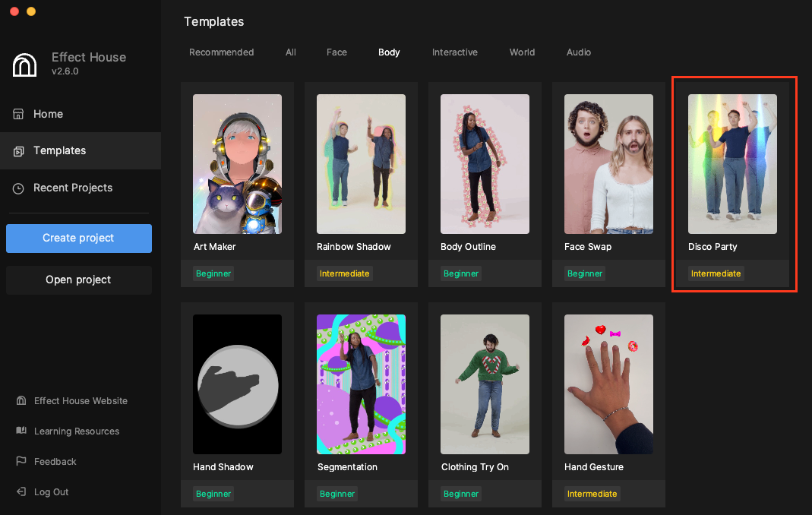This screenshot has width=812, height=515.
Task: Click the Body Outline title text
Action: click(x=468, y=247)
